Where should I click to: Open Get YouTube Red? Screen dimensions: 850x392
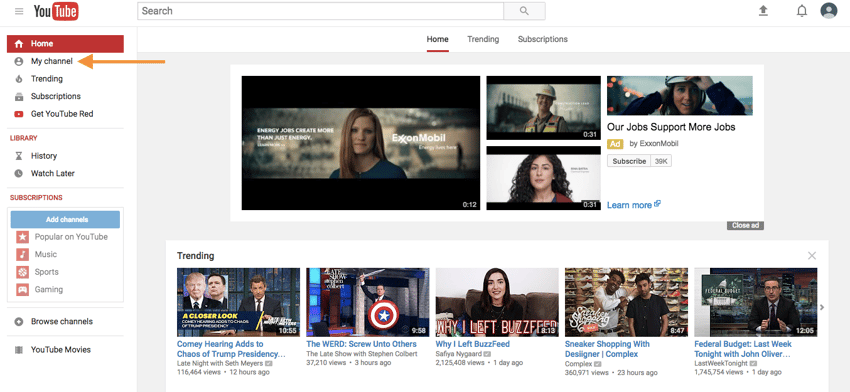(x=62, y=114)
